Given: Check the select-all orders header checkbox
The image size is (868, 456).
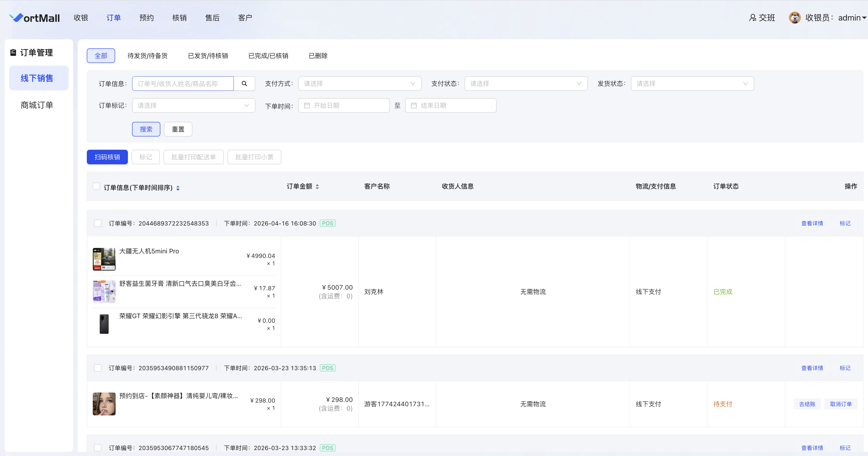Looking at the screenshot, I should [96, 186].
